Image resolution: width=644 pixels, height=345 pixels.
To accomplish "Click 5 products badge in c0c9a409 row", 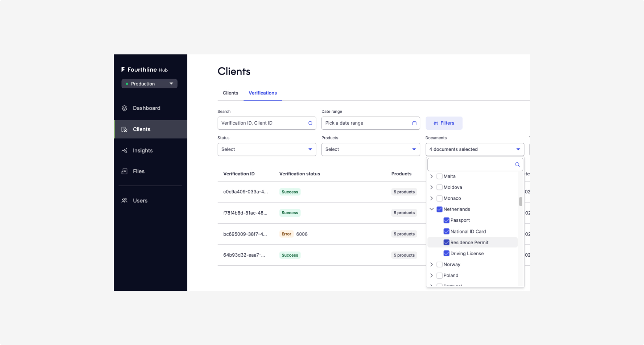I will pyautogui.click(x=404, y=192).
